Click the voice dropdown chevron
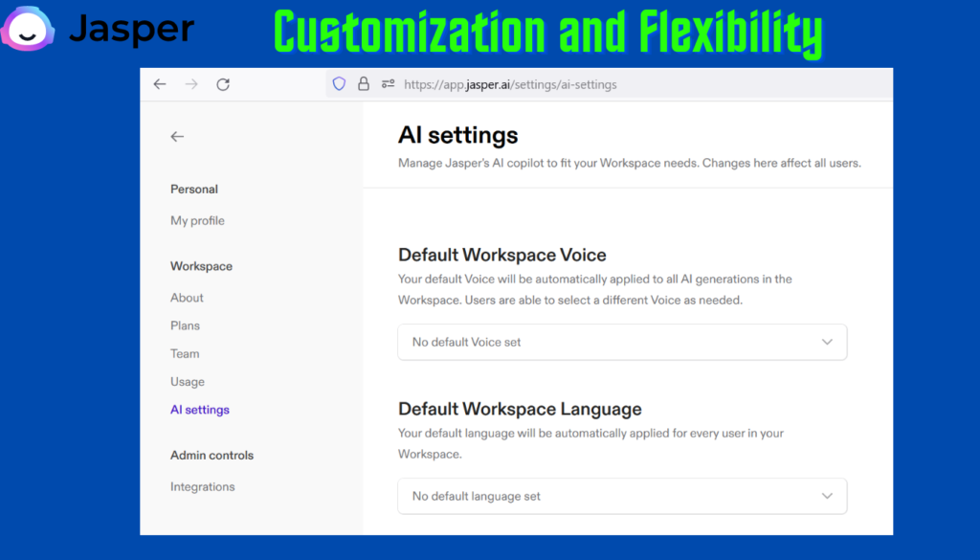The height and width of the screenshot is (560, 980). coord(827,342)
